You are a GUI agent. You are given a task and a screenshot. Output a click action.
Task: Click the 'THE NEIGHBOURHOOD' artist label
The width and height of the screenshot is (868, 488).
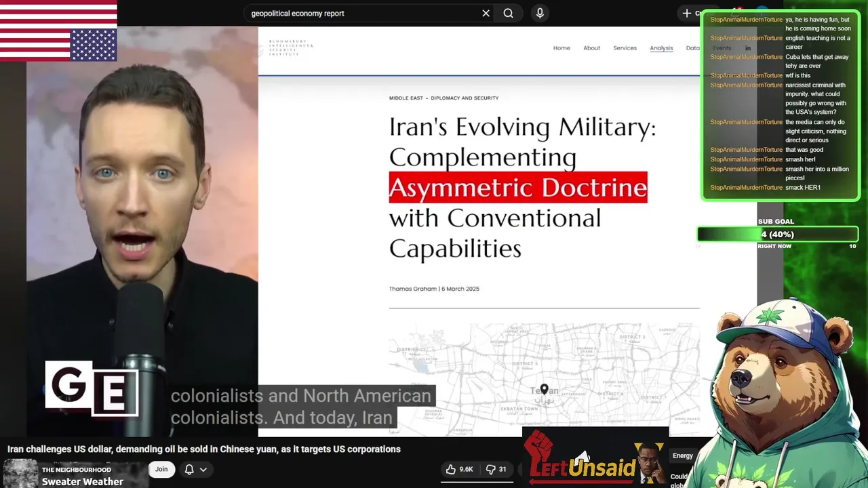[76, 470]
